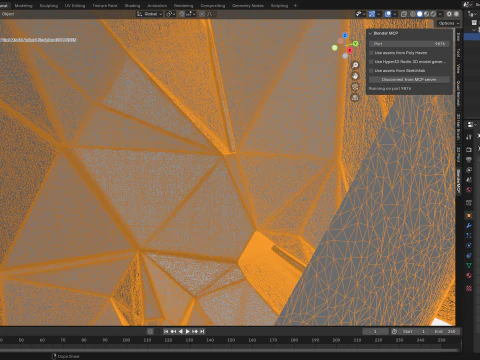Open the Material properties red sphere icon
Viewport: 480px width, 360px height.
point(469,276)
